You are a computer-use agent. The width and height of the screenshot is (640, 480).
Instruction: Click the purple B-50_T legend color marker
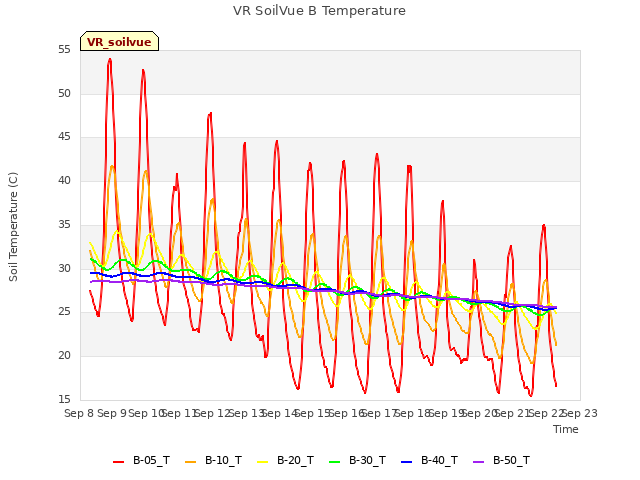pyautogui.click(x=478, y=462)
